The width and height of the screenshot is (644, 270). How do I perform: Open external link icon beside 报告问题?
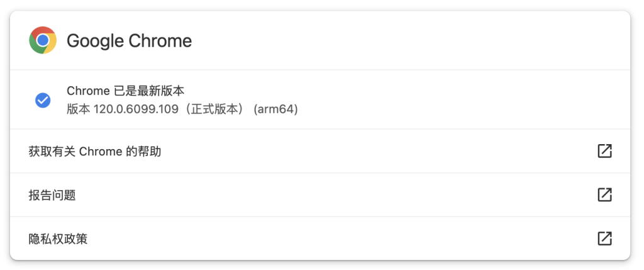tap(604, 195)
